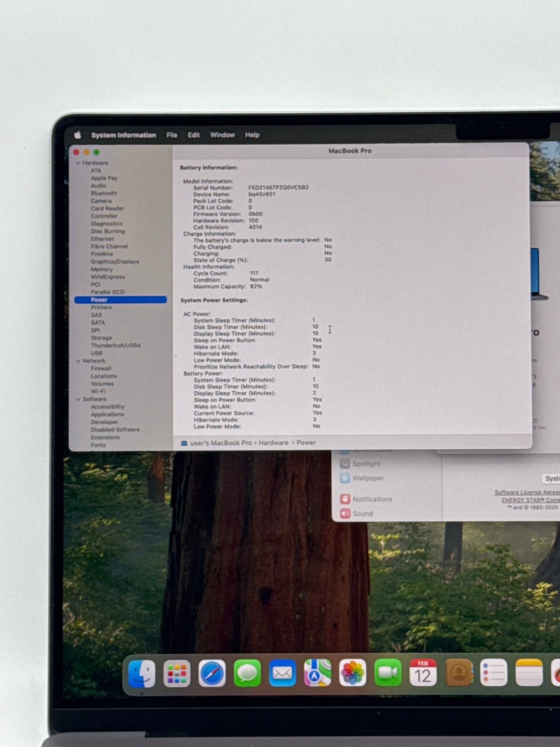Launch Safari from the Dock
This screenshot has height=747, width=560.
coord(212,674)
